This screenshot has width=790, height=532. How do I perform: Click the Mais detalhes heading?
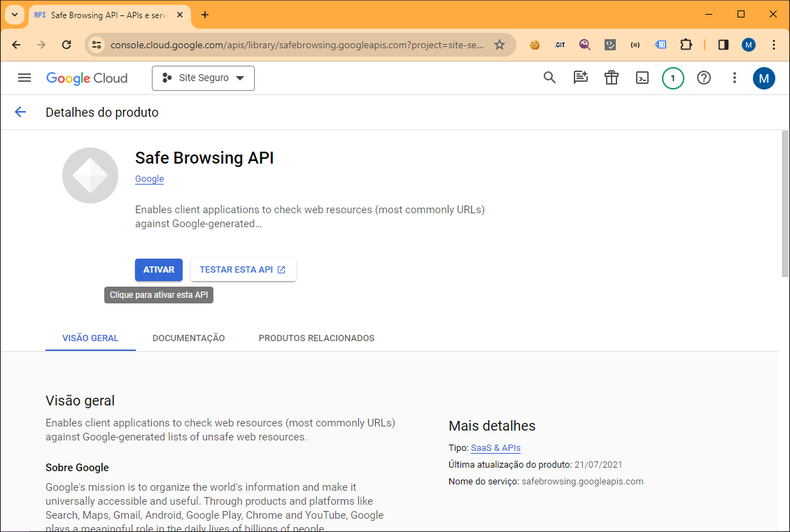pyautogui.click(x=492, y=426)
